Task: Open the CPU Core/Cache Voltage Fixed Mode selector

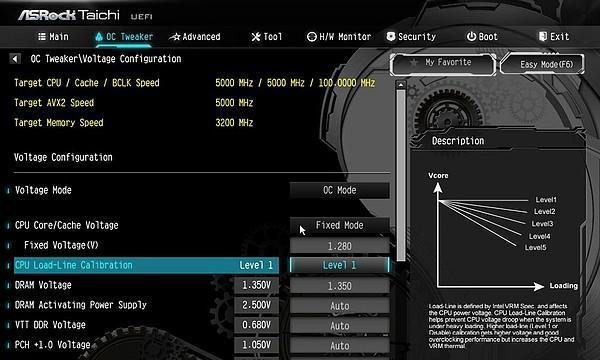Action: (x=340, y=225)
